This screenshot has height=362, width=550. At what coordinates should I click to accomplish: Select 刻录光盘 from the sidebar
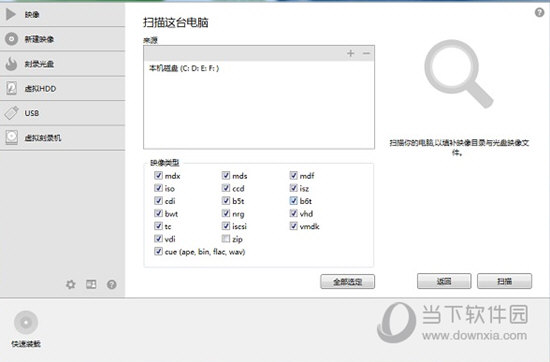click(x=62, y=64)
